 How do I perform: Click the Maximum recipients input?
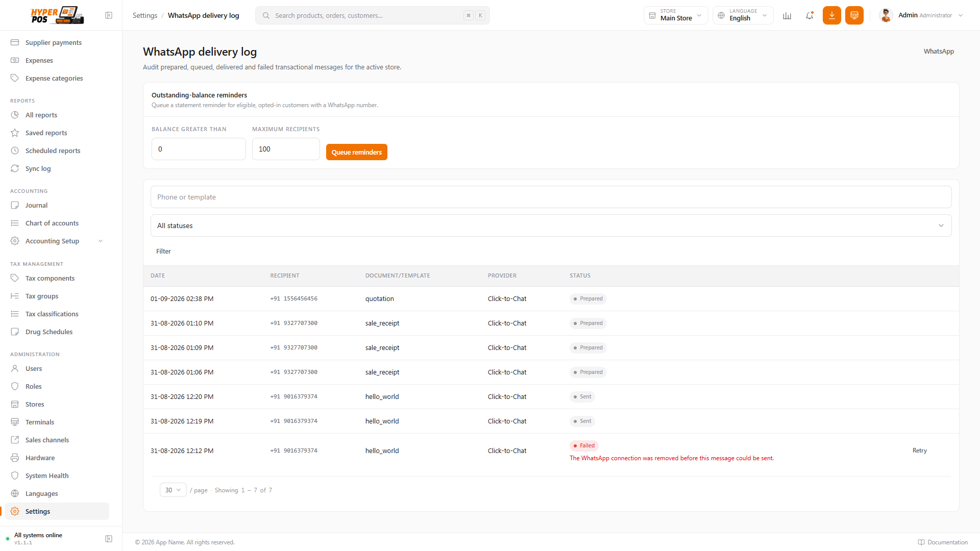point(286,149)
